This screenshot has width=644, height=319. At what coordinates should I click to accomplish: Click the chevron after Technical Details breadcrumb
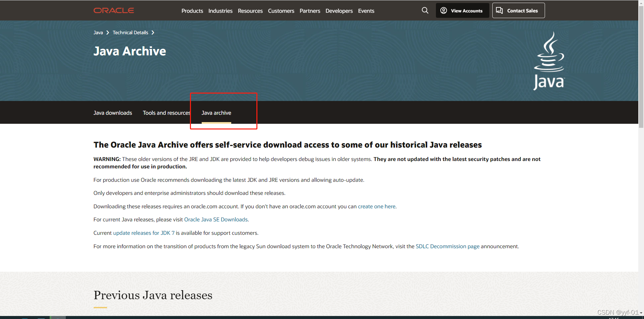coord(153,33)
